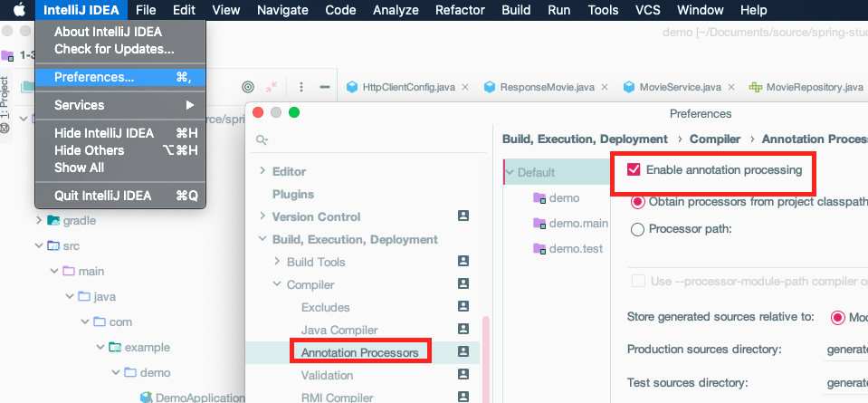Open the Plugins settings page
868x403 pixels.
pos(293,194)
